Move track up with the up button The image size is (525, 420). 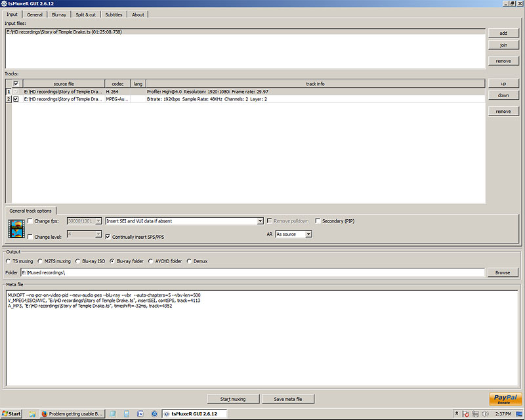pos(503,83)
